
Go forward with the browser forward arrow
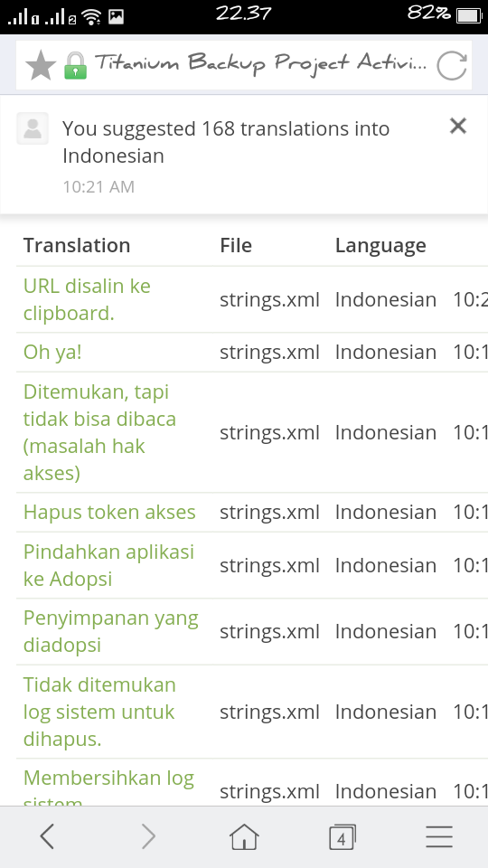coord(147,835)
